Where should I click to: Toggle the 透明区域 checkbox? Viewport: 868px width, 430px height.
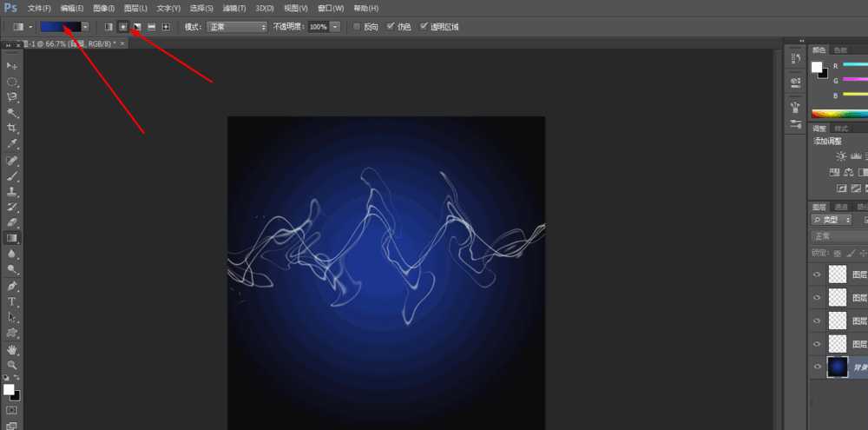click(424, 27)
